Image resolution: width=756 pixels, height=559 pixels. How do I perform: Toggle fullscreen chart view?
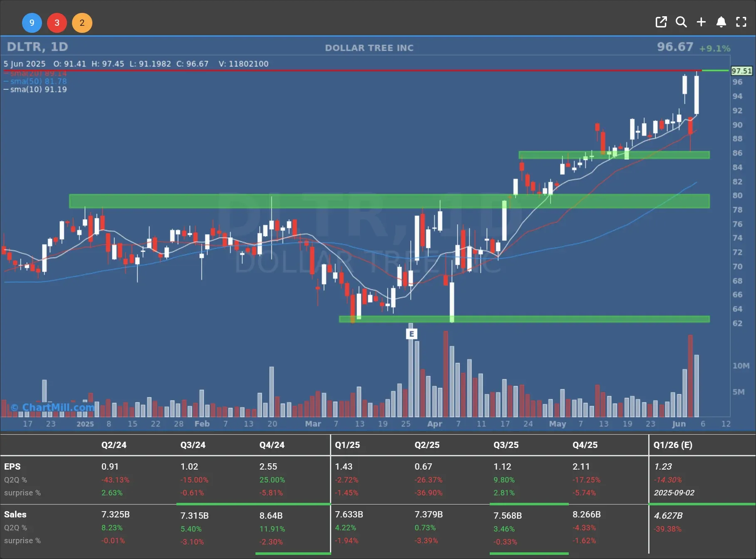[741, 22]
